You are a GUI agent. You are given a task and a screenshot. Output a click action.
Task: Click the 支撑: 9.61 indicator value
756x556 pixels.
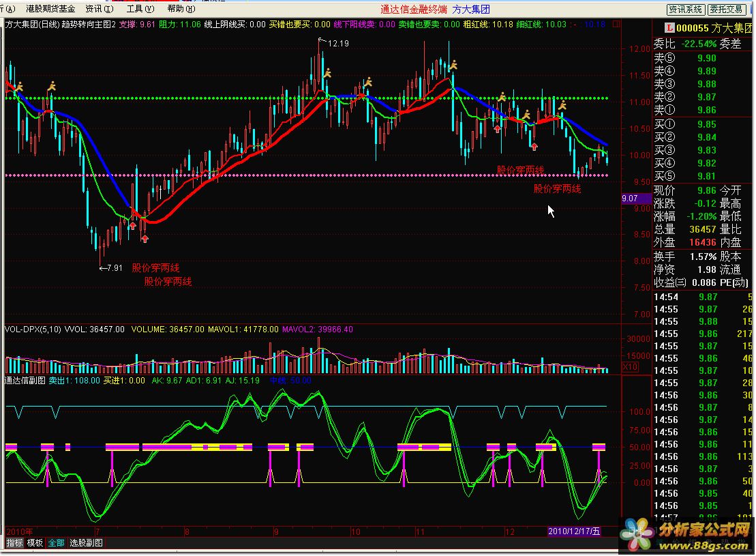tap(138, 24)
